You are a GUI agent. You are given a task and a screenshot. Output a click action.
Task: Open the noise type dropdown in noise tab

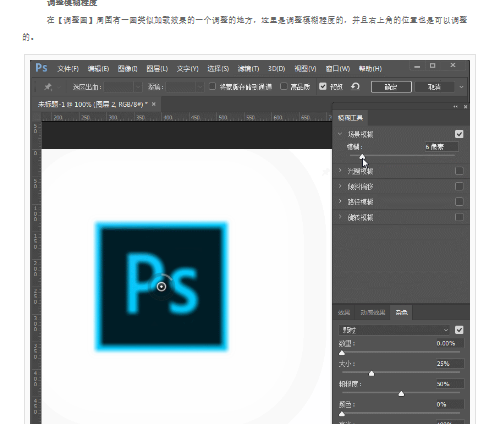tap(394, 330)
